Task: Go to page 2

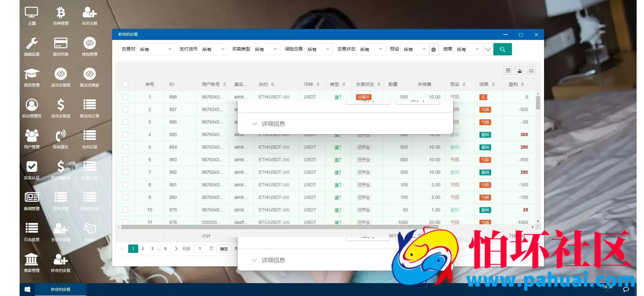Action: (143, 249)
